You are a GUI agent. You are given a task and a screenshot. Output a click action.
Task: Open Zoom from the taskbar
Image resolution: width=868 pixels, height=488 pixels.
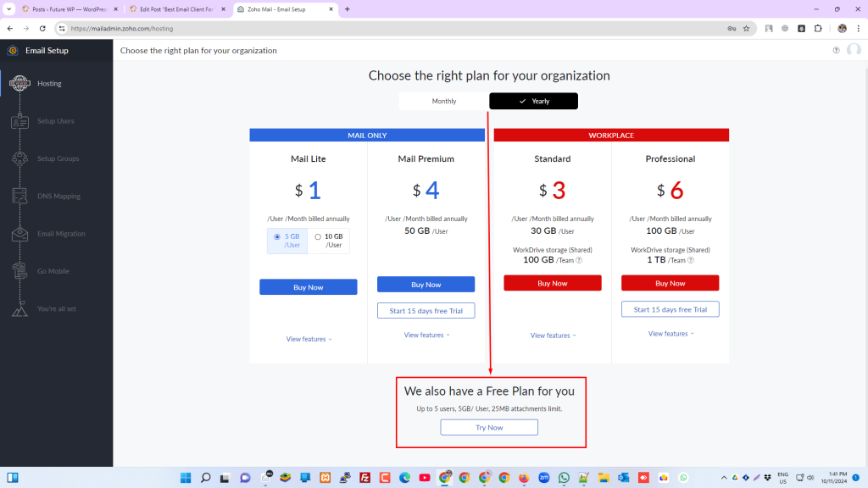tap(543, 478)
